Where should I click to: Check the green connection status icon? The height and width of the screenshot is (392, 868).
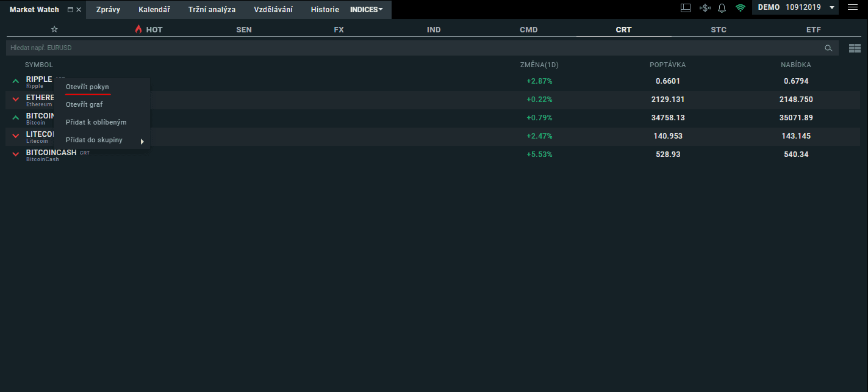coord(741,8)
